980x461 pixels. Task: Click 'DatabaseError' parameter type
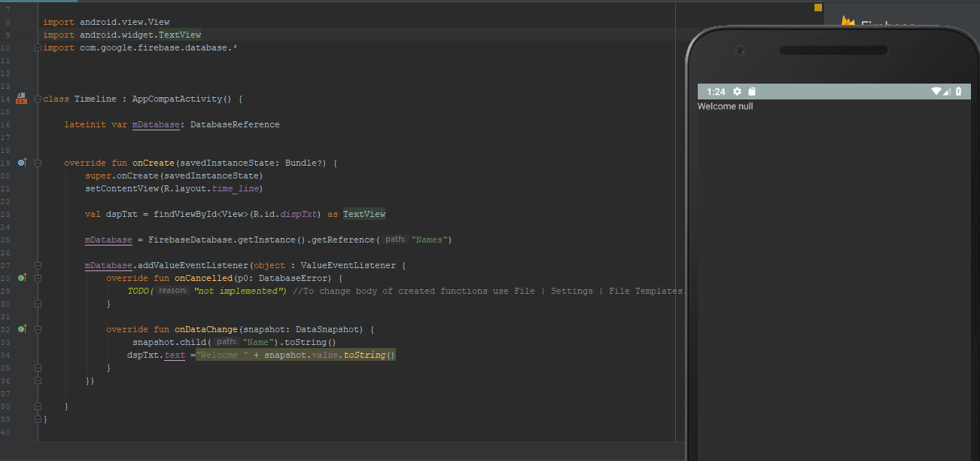coord(293,278)
